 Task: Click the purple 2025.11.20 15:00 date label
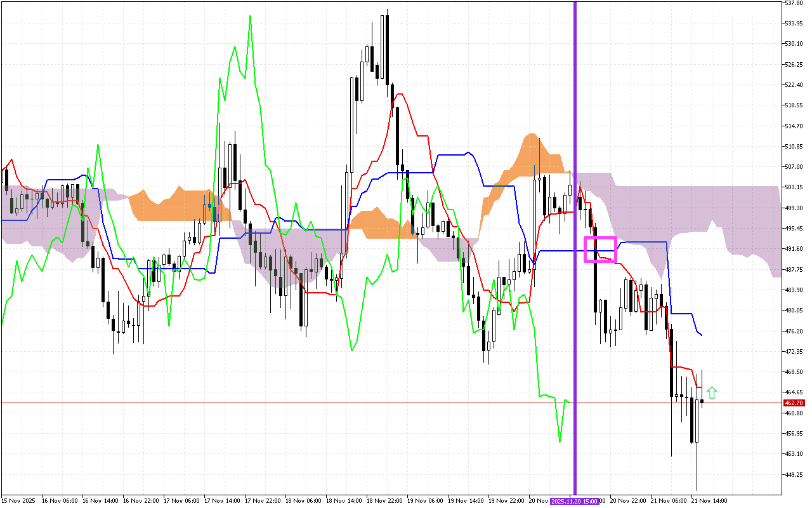click(574, 501)
